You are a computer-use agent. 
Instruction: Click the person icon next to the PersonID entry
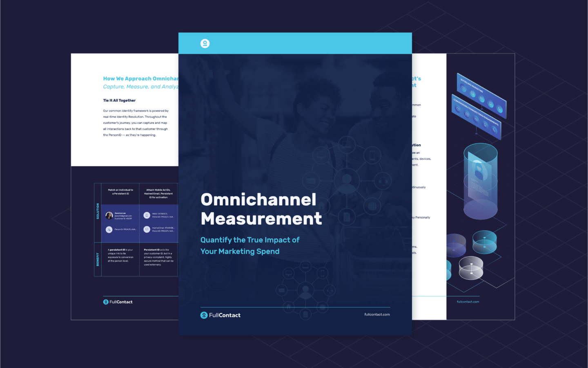click(109, 229)
